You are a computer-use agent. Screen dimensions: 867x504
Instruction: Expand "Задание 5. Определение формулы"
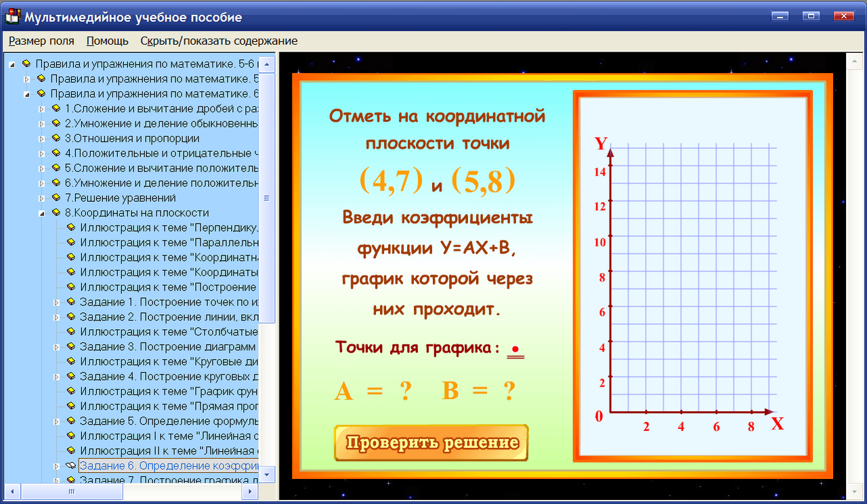(57, 421)
